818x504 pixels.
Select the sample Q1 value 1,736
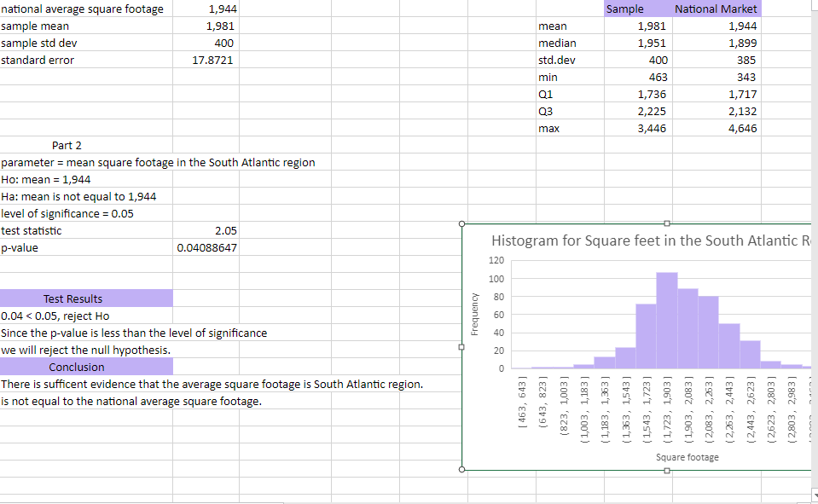click(x=638, y=94)
